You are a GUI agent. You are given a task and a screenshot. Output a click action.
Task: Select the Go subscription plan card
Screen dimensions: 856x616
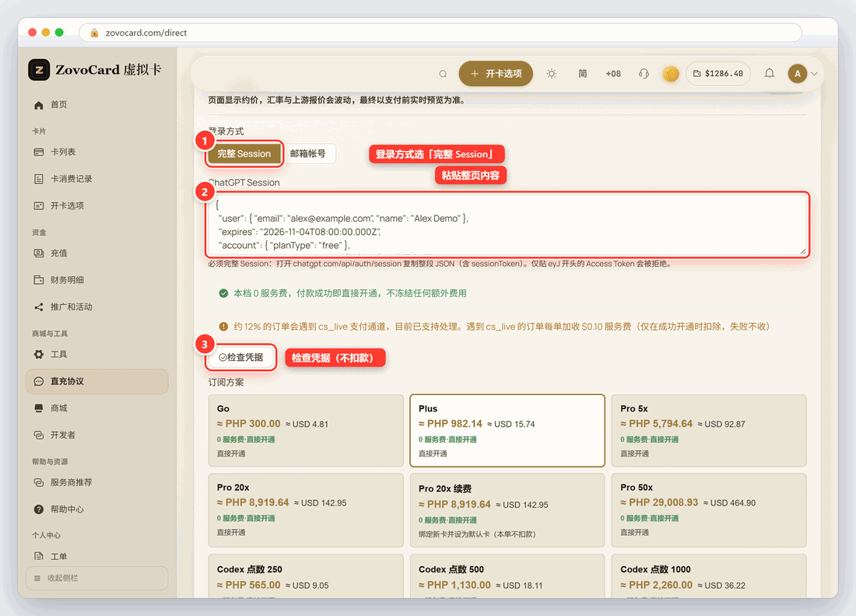(x=306, y=430)
